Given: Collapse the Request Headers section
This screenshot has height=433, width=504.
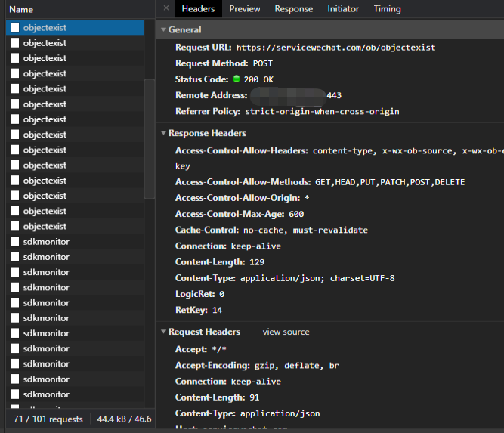Looking at the screenshot, I should click(x=164, y=332).
